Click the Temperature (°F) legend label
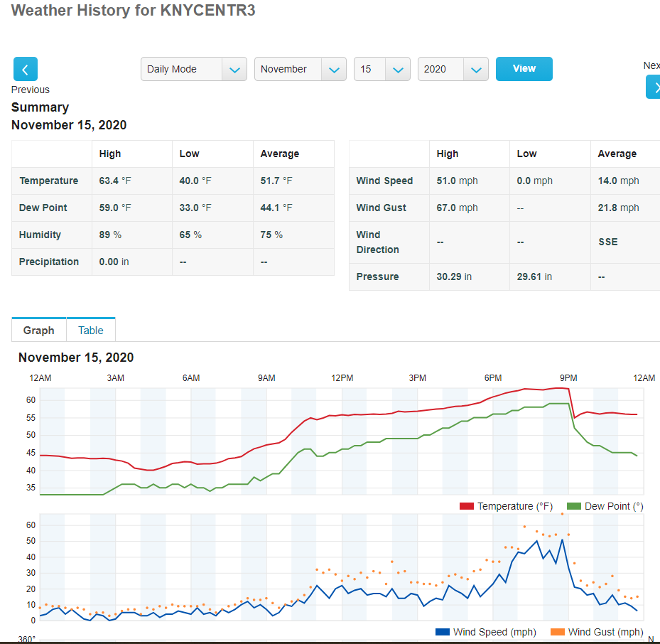The image size is (660, 644). point(515,506)
